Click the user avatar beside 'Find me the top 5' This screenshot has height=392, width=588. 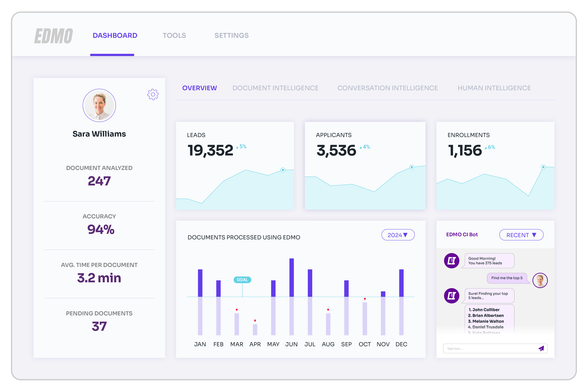[x=540, y=281]
